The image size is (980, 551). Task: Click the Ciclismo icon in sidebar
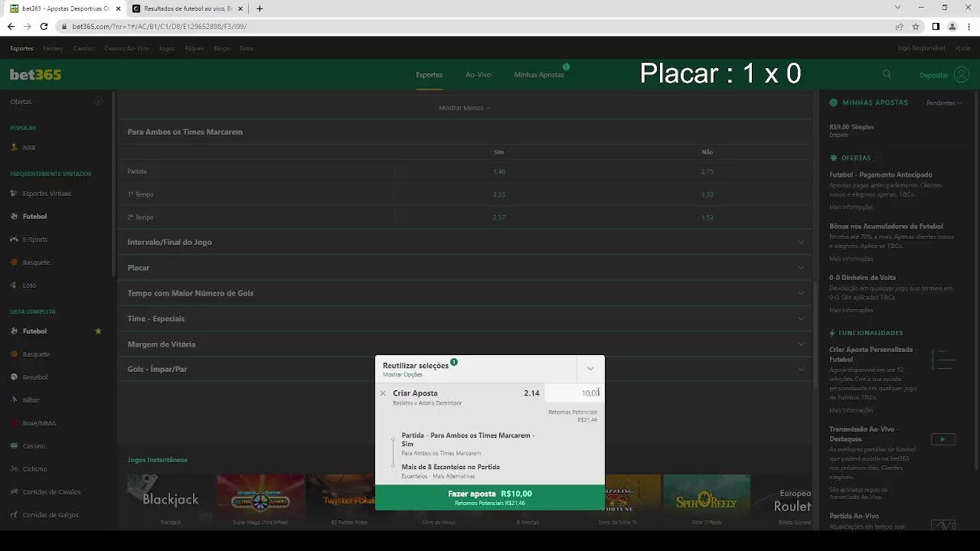pyautogui.click(x=14, y=469)
